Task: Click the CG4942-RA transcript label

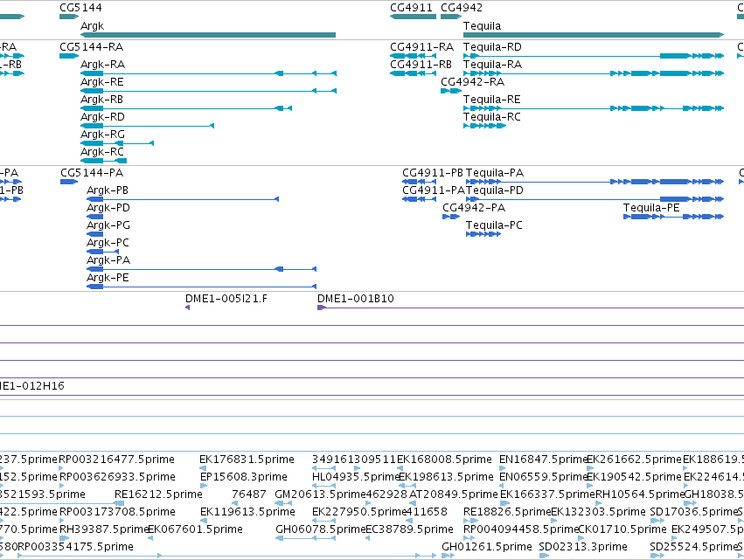Action: [x=473, y=82]
